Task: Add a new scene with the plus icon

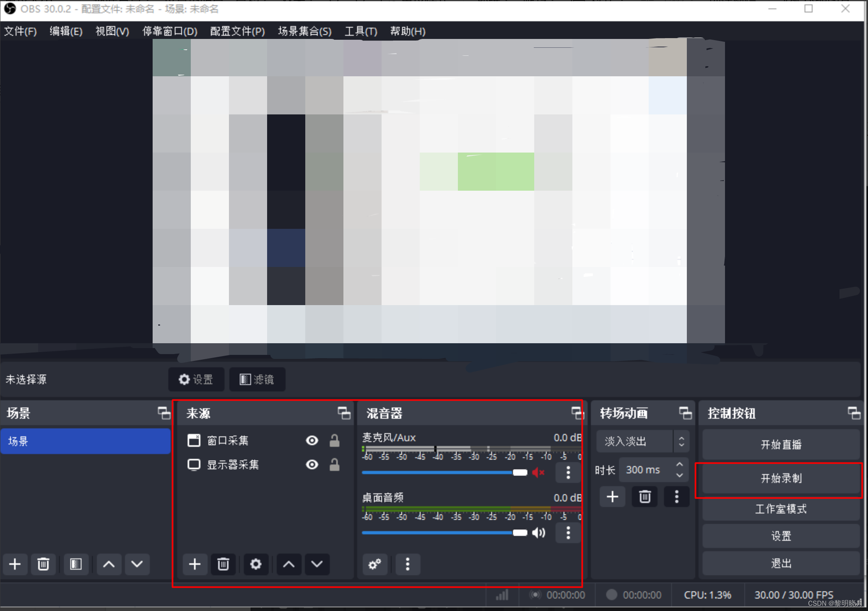Action: click(x=15, y=564)
